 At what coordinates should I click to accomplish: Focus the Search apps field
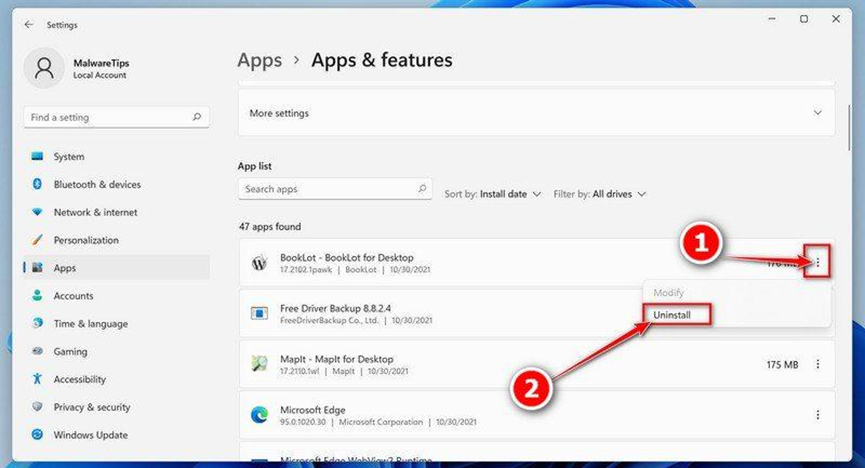coord(335,189)
